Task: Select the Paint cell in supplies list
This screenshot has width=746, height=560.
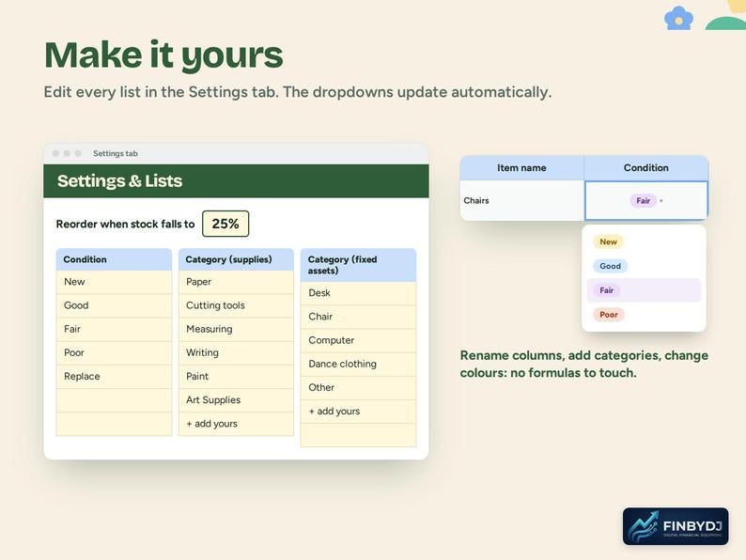Action: tap(236, 377)
